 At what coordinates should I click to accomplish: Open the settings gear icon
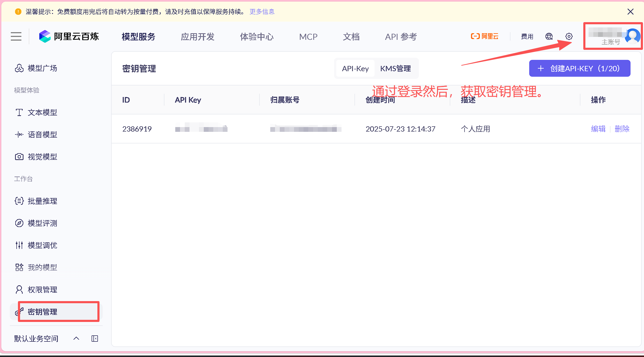[569, 36]
